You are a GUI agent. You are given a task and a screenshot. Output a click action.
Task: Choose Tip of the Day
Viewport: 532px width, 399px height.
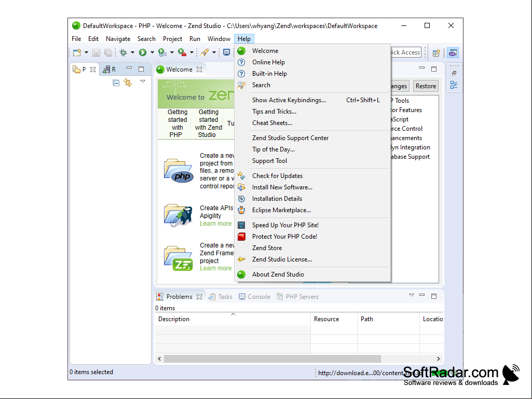[312, 149]
